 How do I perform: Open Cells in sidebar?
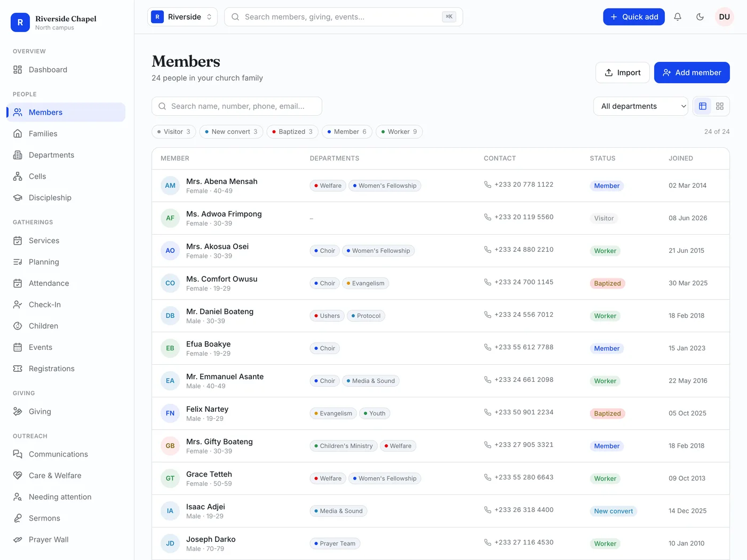click(x=66, y=177)
